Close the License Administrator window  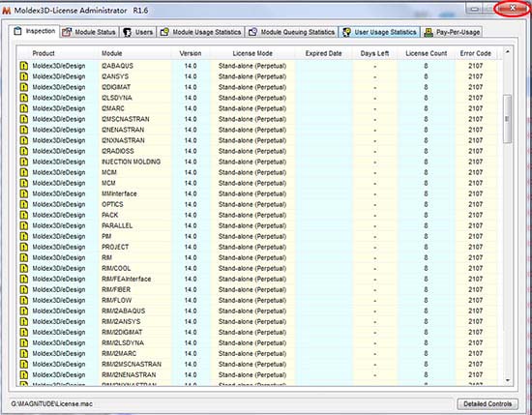click(x=513, y=8)
